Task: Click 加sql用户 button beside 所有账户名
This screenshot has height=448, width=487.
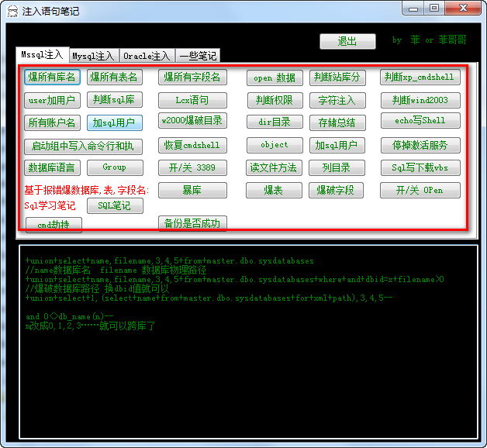Action: [x=114, y=123]
